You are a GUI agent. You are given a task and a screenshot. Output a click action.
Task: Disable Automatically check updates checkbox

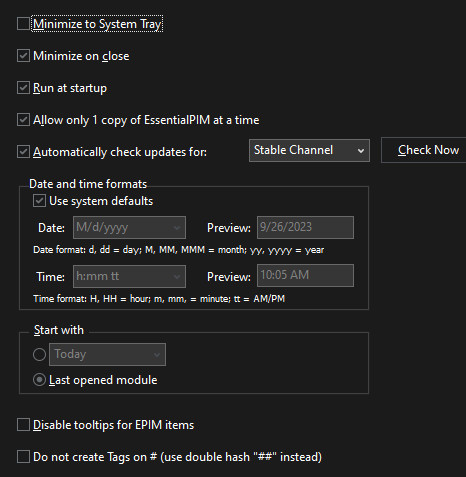tap(23, 152)
